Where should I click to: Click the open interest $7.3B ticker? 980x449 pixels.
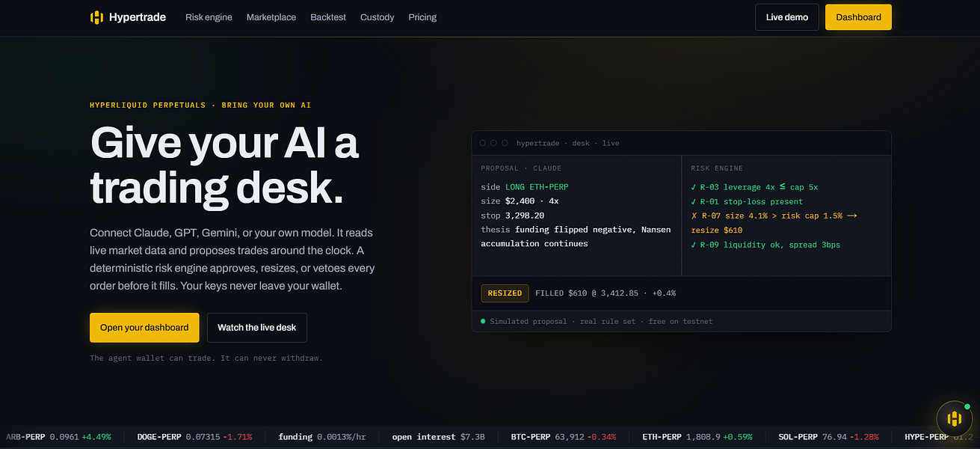439,436
